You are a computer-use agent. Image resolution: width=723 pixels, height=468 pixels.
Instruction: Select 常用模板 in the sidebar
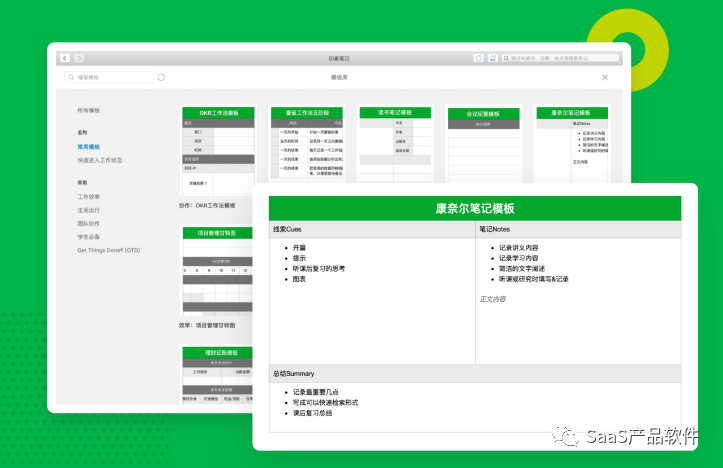click(89, 147)
